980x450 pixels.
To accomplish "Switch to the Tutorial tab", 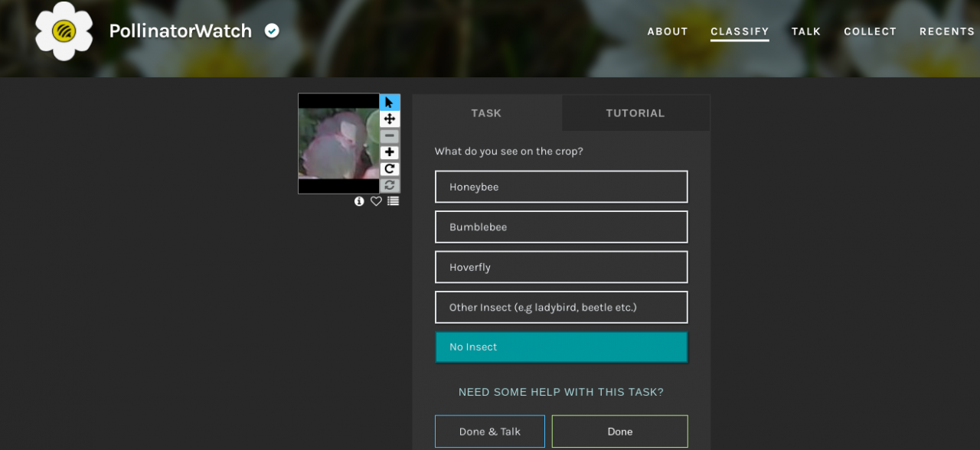I will (x=635, y=112).
